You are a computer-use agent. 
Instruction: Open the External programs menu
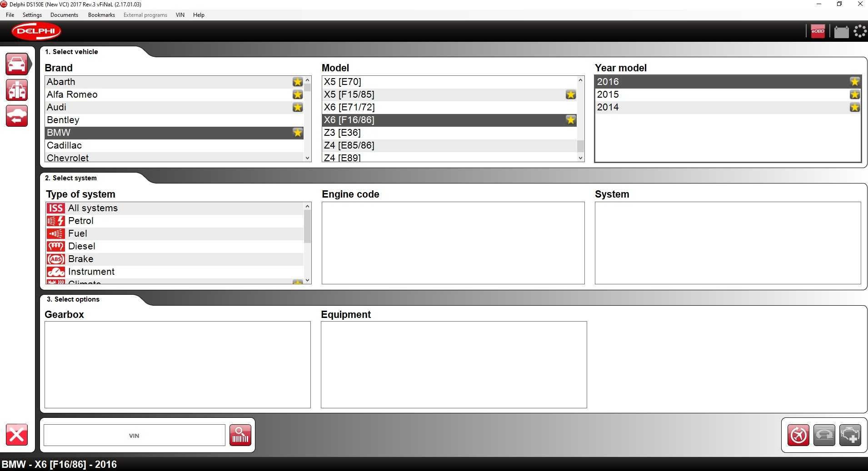(145, 15)
